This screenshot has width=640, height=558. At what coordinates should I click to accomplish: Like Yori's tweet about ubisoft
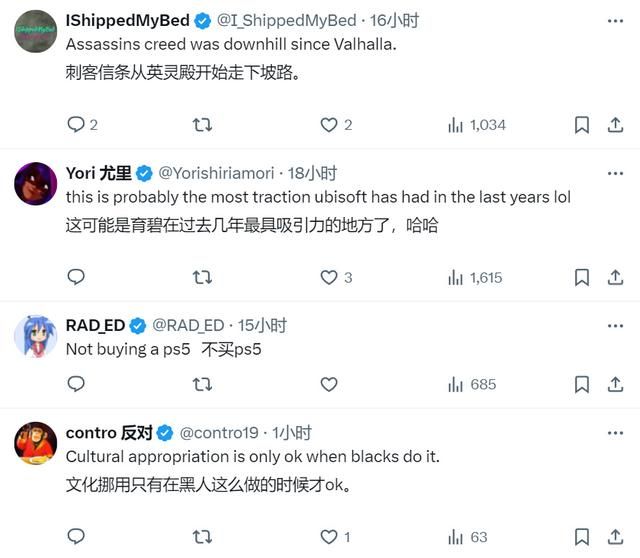click(329, 277)
